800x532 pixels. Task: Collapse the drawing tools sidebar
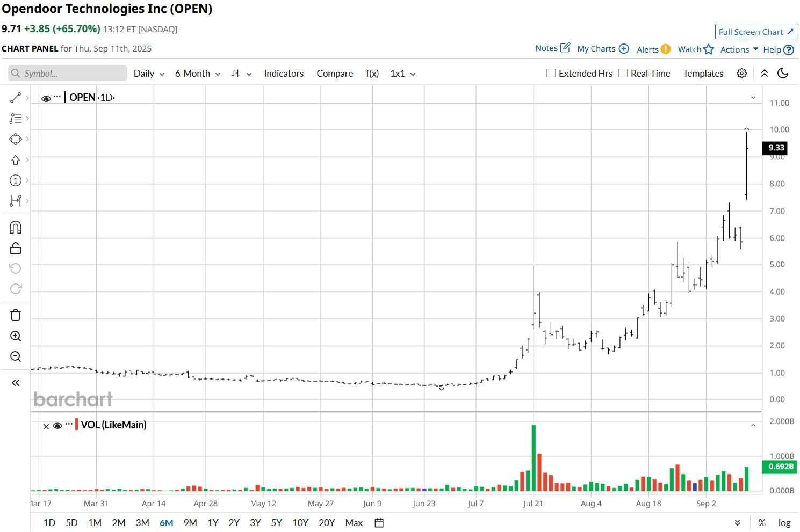[x=16, y=383]
